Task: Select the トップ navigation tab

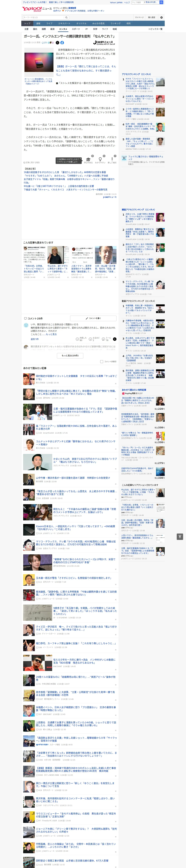Action: click(27, 24)
